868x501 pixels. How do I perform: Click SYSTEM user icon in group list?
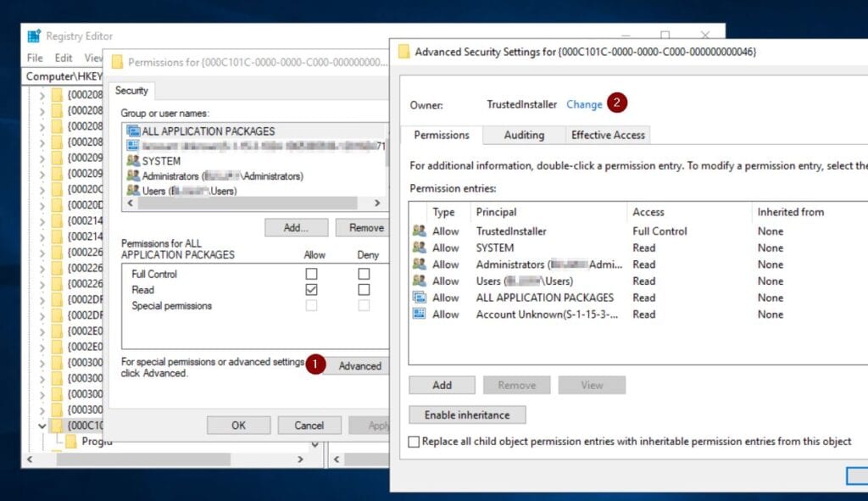(133, 160)
